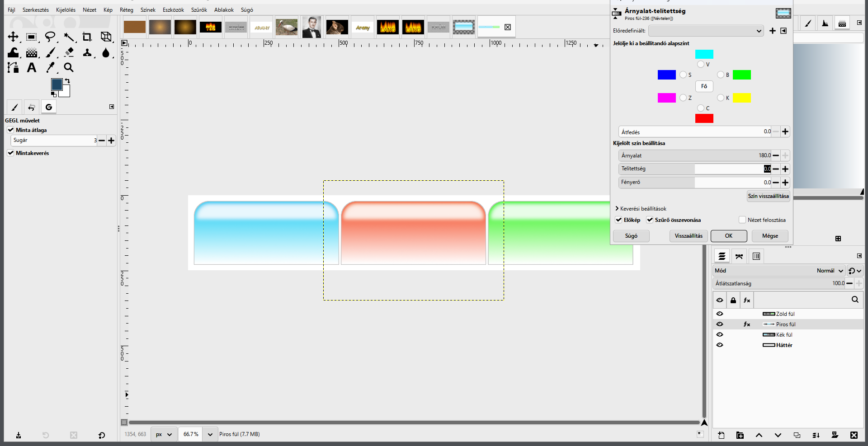
Task: Select the Zoom magnifier tool
Action: pos(69,68)
